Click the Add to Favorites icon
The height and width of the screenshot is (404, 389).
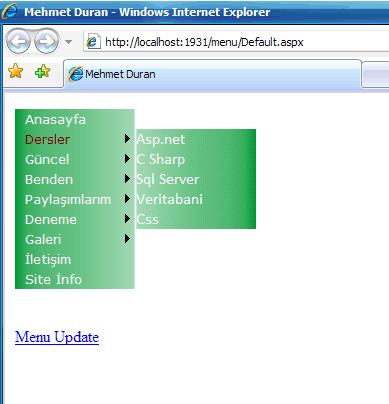(x=42, y=71)
